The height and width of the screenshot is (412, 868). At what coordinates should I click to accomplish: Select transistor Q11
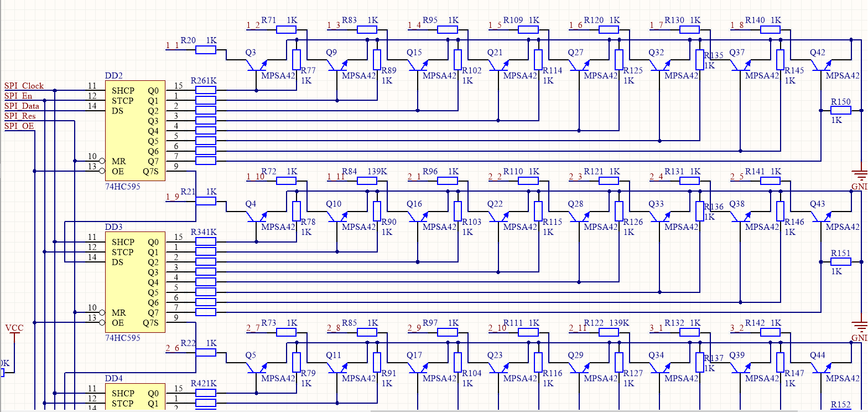click(338, 368)
